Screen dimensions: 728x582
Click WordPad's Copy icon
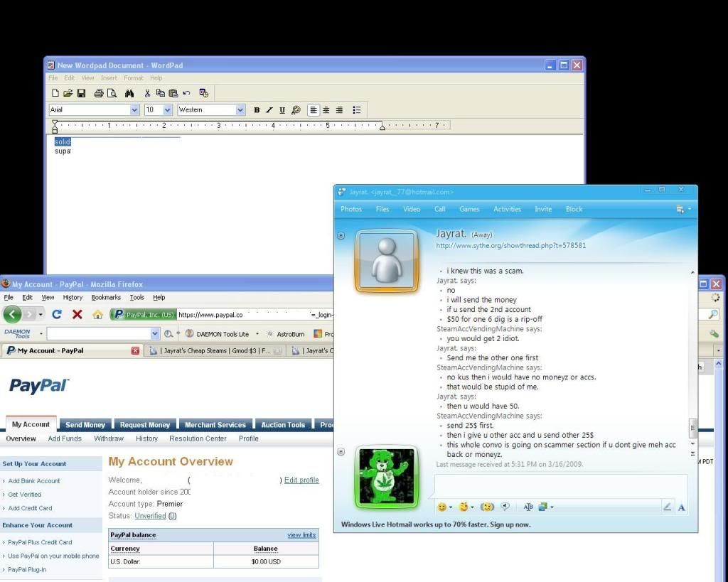coord(161,93)
